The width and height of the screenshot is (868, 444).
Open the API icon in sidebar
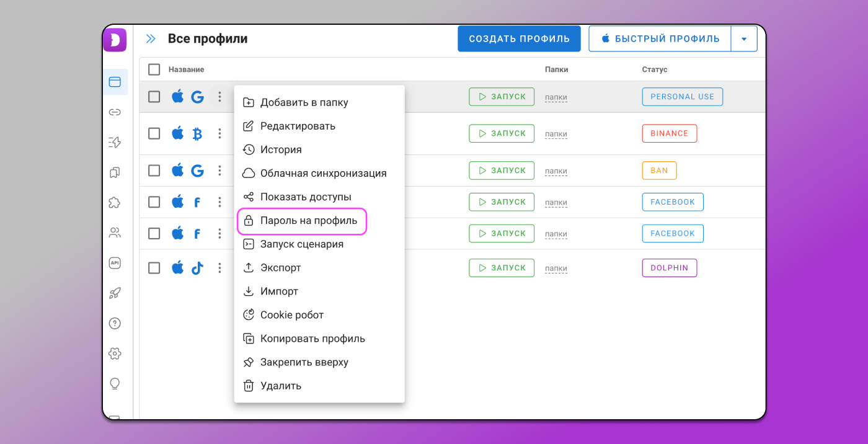pyautogui.click(x=115, y=263)
